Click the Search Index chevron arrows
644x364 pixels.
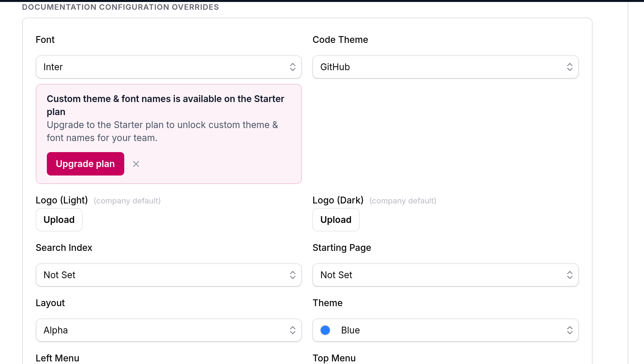pyautogui.click(x=293, y=275)
